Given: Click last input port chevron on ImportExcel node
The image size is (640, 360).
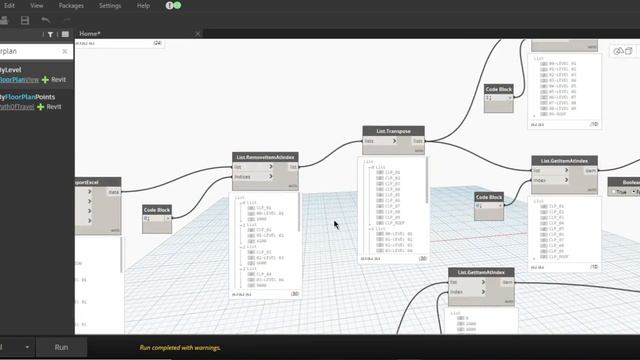Looking at the screenshot, I should click(89, 221).
